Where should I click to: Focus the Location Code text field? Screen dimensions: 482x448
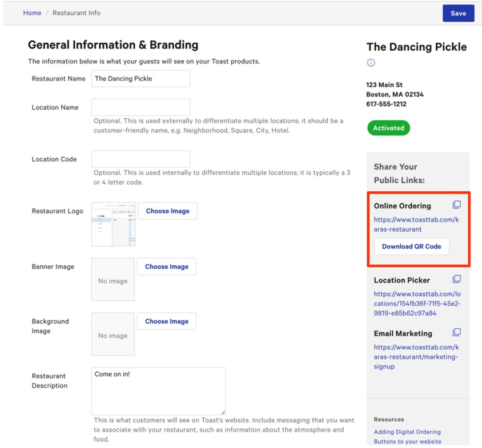[x=140, y=159]
